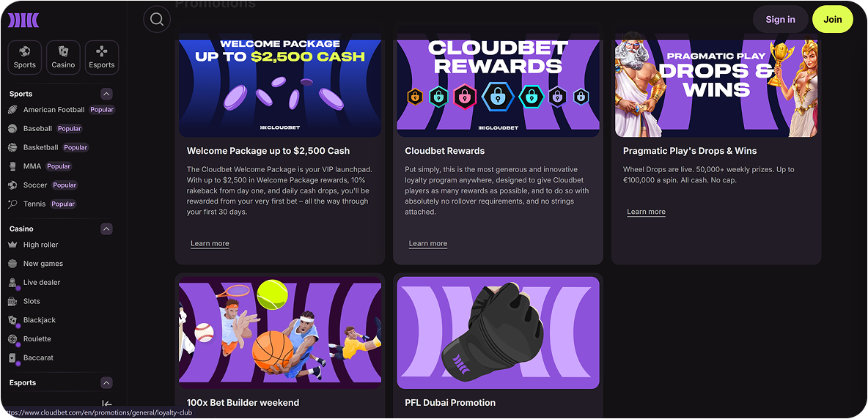Viewport: 868px width, 419px height.
Task: Collapse the Esports section chevron
Action: tap(107, 382)
